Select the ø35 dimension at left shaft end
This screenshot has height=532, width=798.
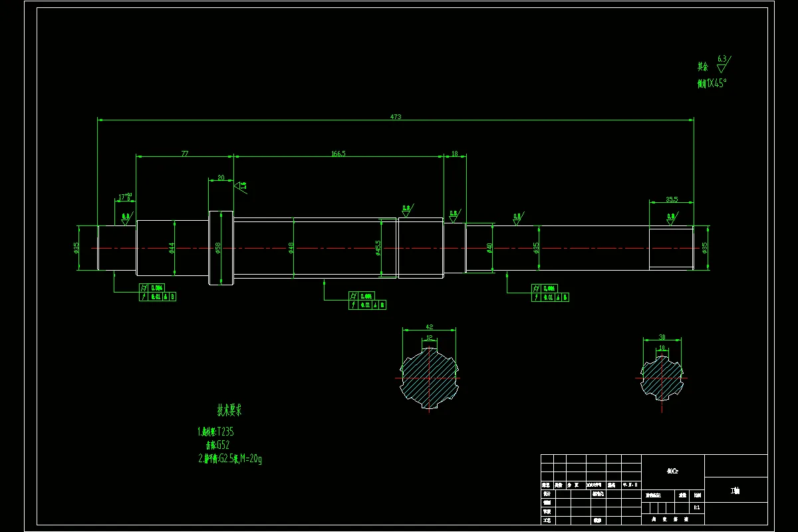(x=76, y=248)
